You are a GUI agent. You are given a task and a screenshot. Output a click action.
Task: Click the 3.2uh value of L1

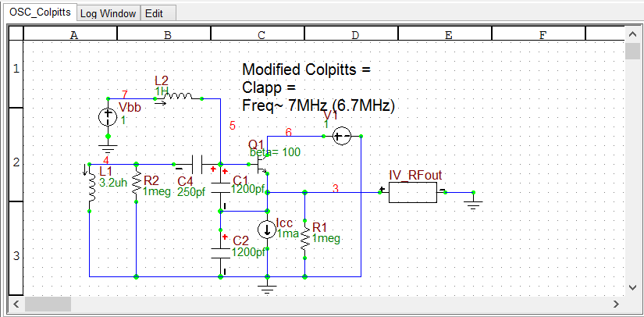coord(113,183)
